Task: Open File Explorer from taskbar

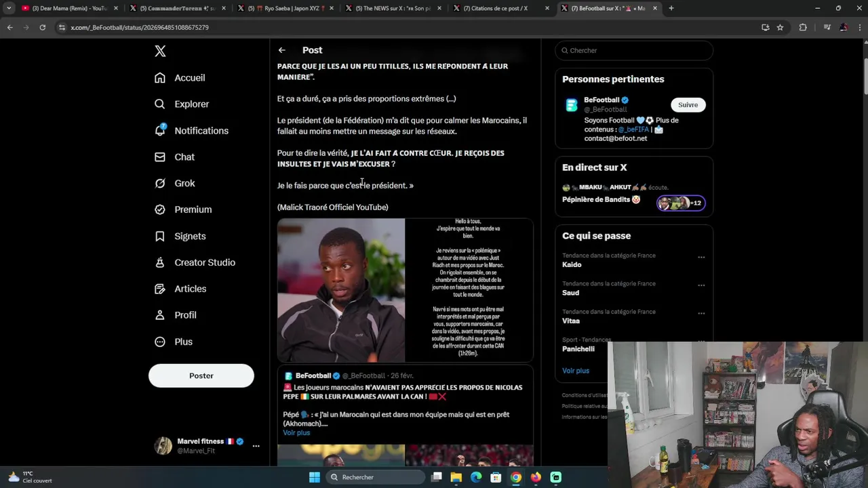Action: (x=456, y=477)
